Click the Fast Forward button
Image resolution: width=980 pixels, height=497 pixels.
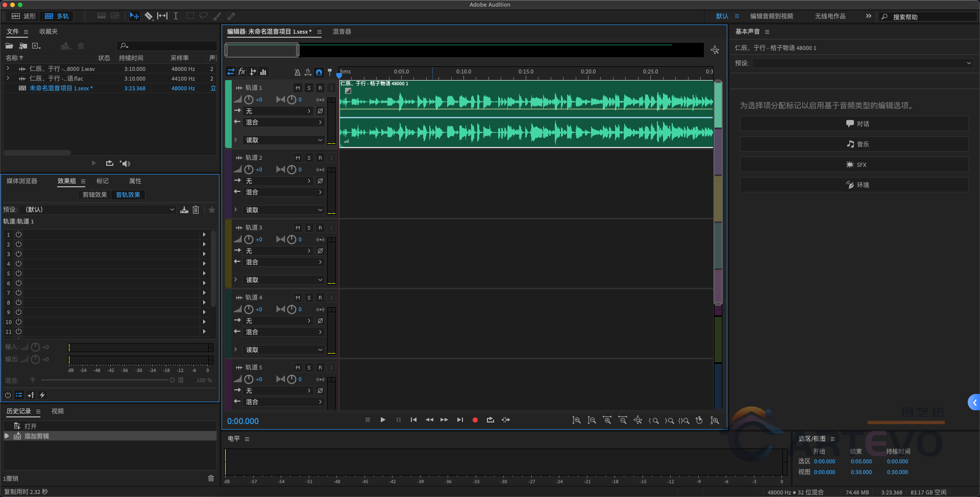[x=444, y=420]
